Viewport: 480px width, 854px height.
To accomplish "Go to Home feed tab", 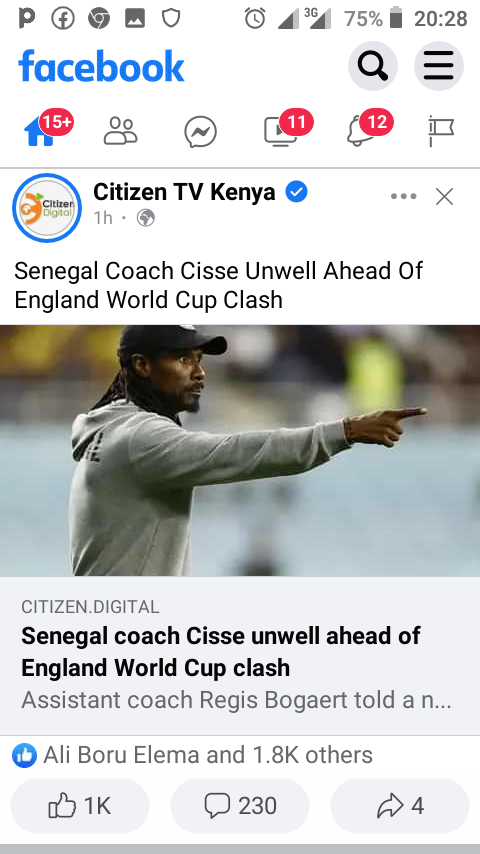I will coord(39,132).
